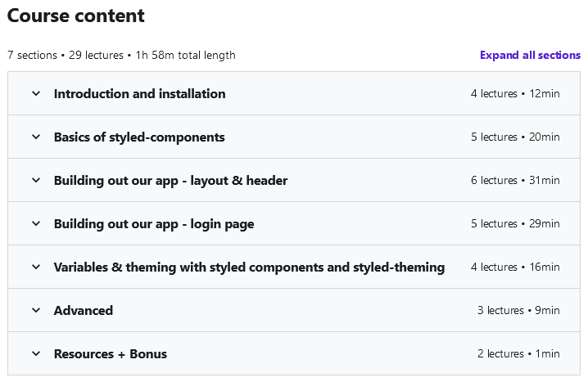Click 3 lectures • 9min label
This screenshot has height=382, width=588.
coord(518,310)
